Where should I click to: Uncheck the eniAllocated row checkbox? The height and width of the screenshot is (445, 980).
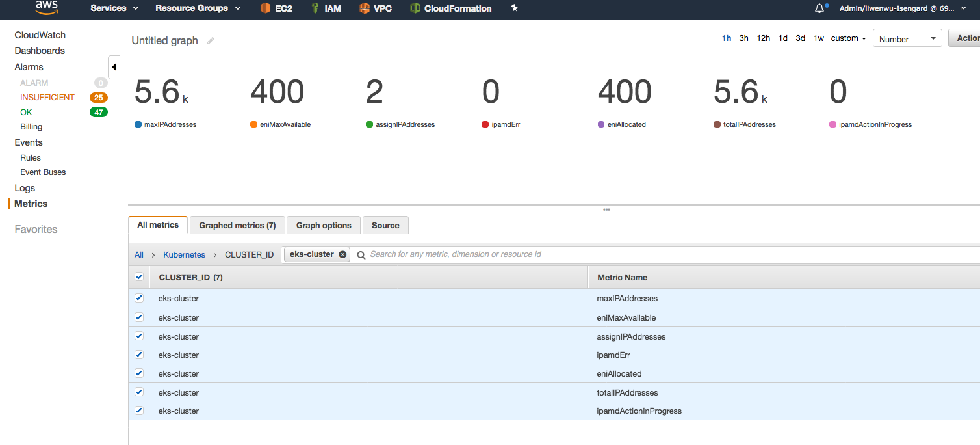[x=139, y=373]
